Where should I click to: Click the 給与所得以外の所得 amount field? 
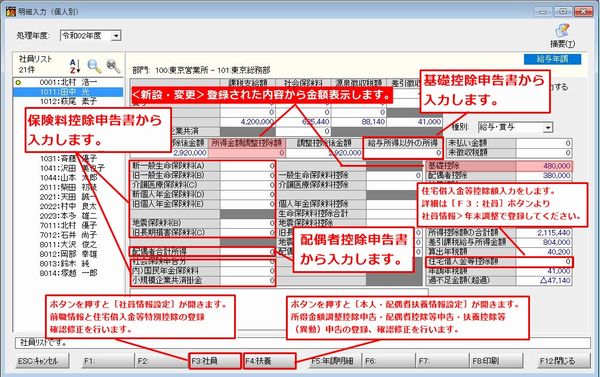403,153
